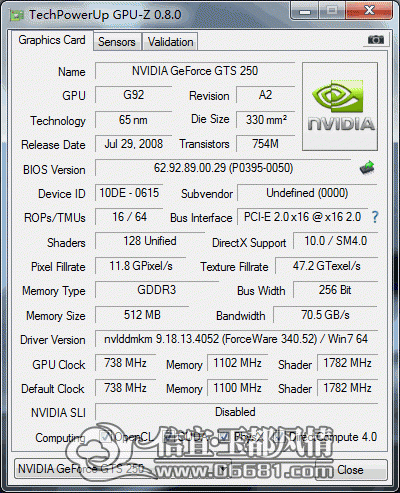Click the camera screenshot icon
This screenshot has height=493, width=400.
pyautogui.click(x=376, y=40)
